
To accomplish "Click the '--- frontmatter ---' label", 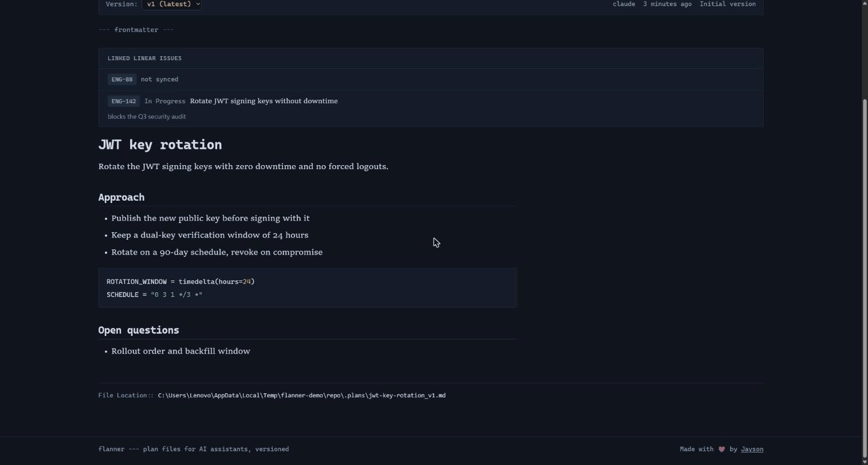I will click(136, 30).
